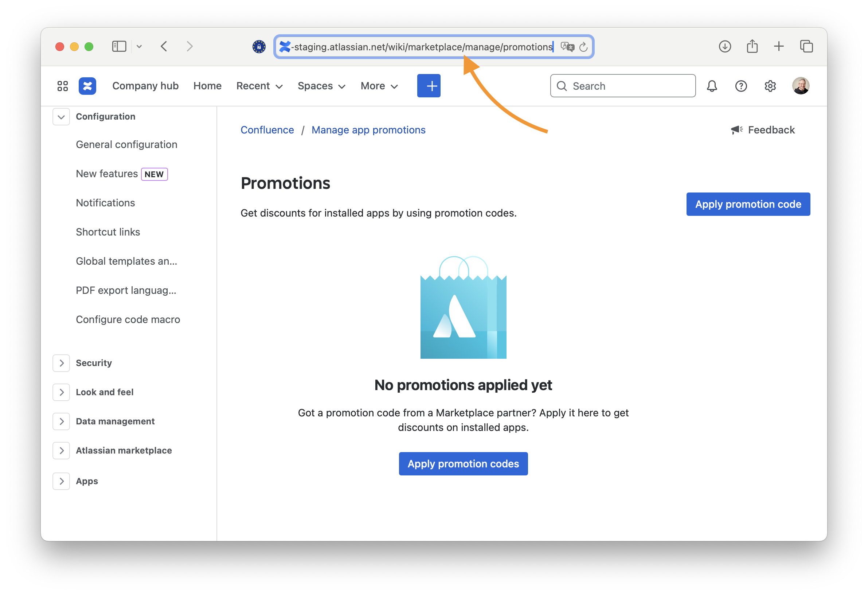
Task: Open General configuration
Action: [x=126, y=145]
